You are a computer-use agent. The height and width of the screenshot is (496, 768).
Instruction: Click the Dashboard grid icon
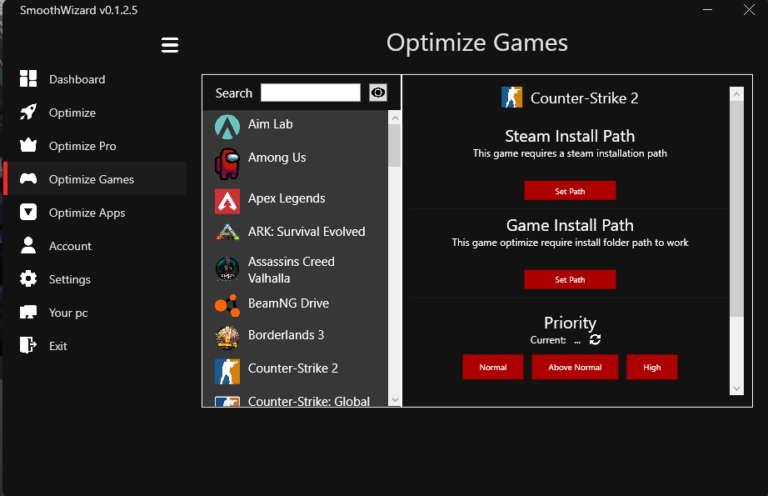tap(28, 78)
